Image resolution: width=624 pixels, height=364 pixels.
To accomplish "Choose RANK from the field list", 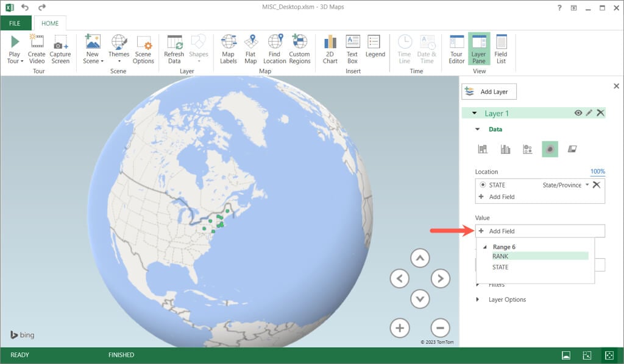I will click(500, 256).
